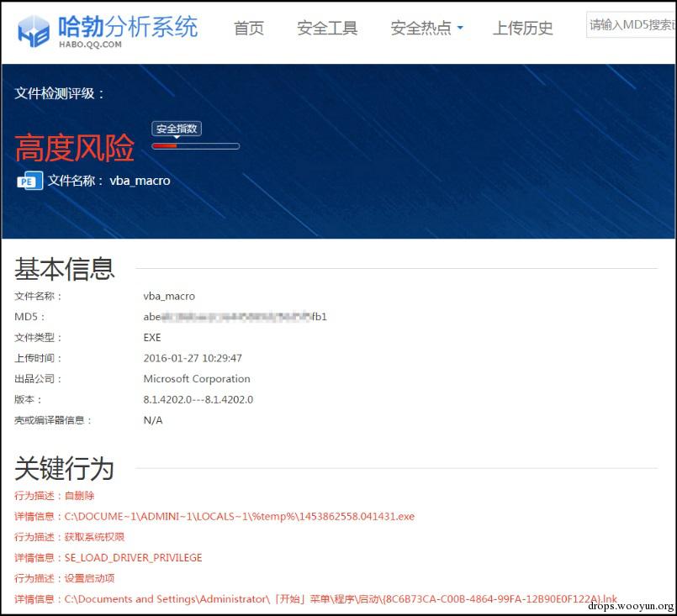Click the 基本信息 section heading
The image size is (677, 616).
coord(65,269)
